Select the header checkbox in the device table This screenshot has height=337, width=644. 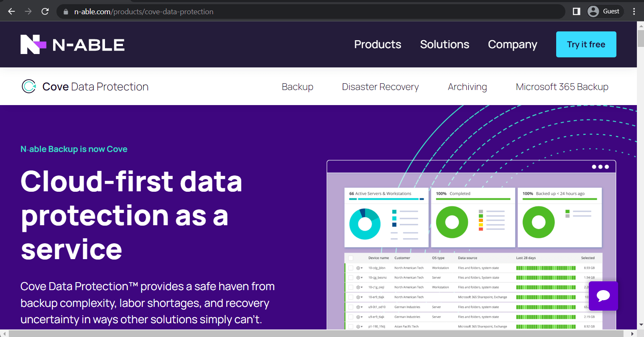pos(350,258)
